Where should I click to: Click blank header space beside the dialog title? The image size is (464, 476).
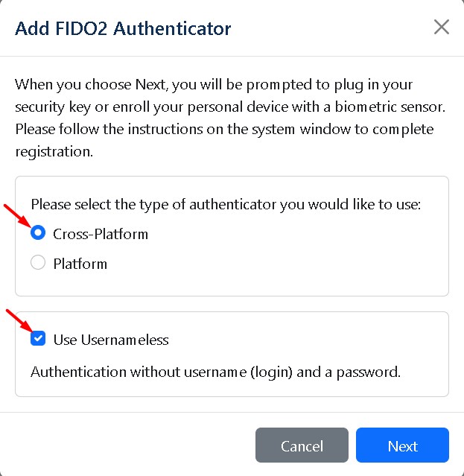coord(328,29)
